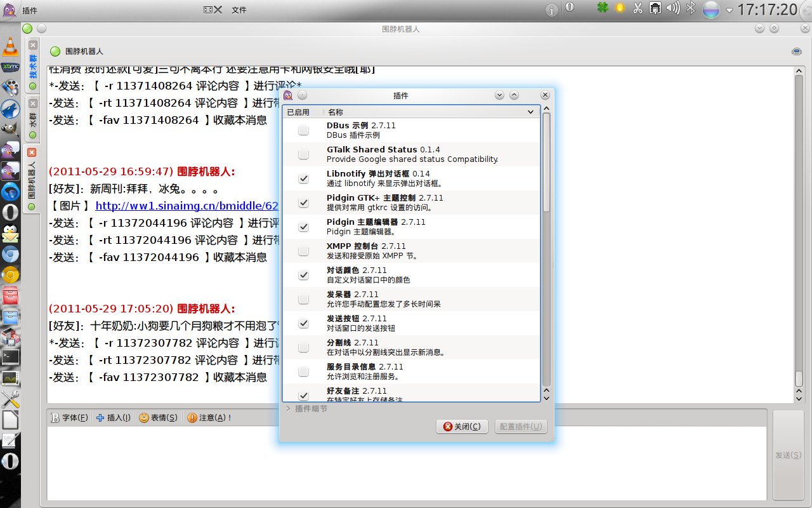This screenshot has width=812, height=508.
Task: Enable 服务目录信息 plugin checkbox
Action: (x=303, y=371)
